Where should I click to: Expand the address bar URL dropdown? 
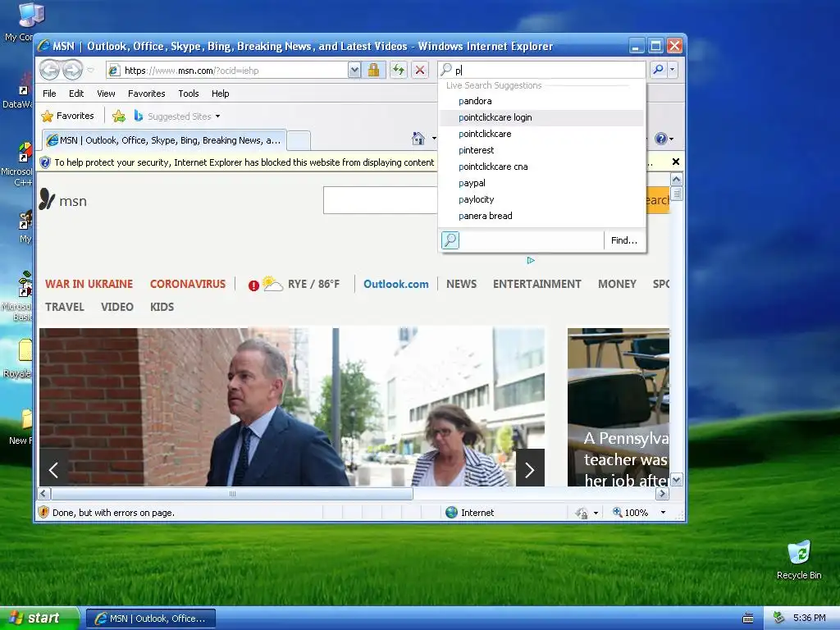(354, 71)
